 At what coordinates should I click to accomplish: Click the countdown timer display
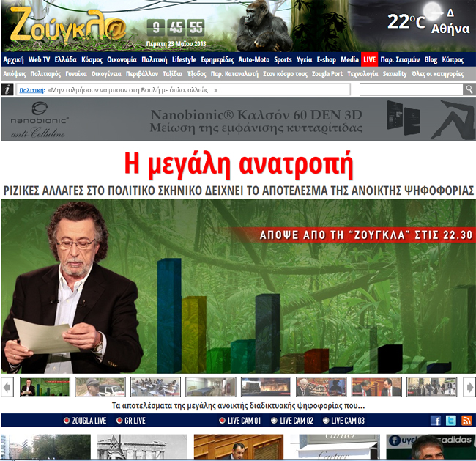pos(176,29)
